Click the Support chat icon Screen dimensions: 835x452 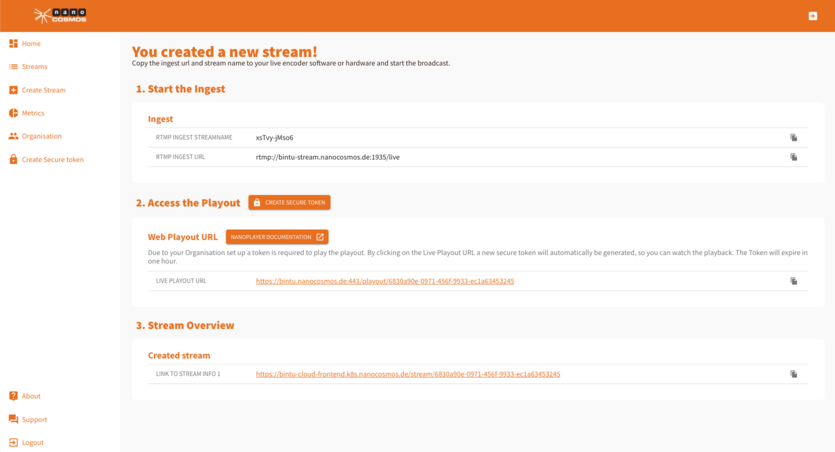pyautogui.click(x=14, y=419)
